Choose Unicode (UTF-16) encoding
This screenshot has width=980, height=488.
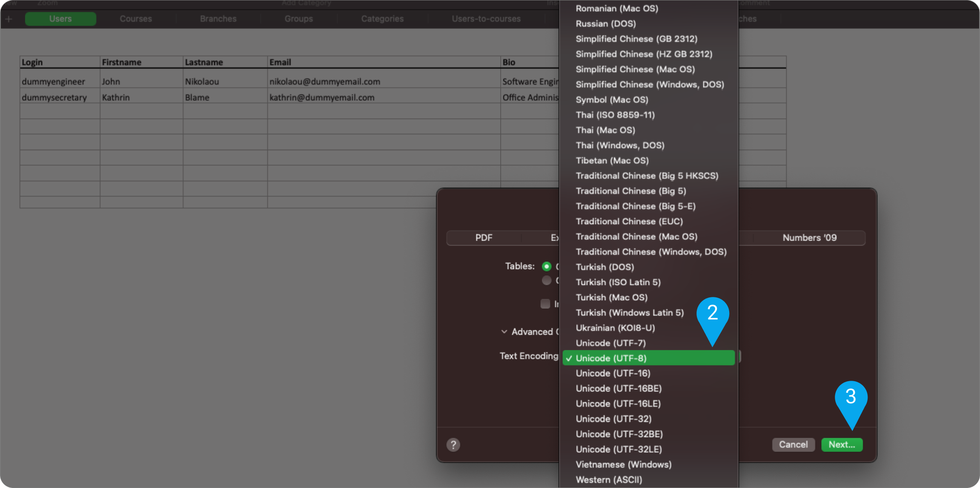(x=612, y=373)
